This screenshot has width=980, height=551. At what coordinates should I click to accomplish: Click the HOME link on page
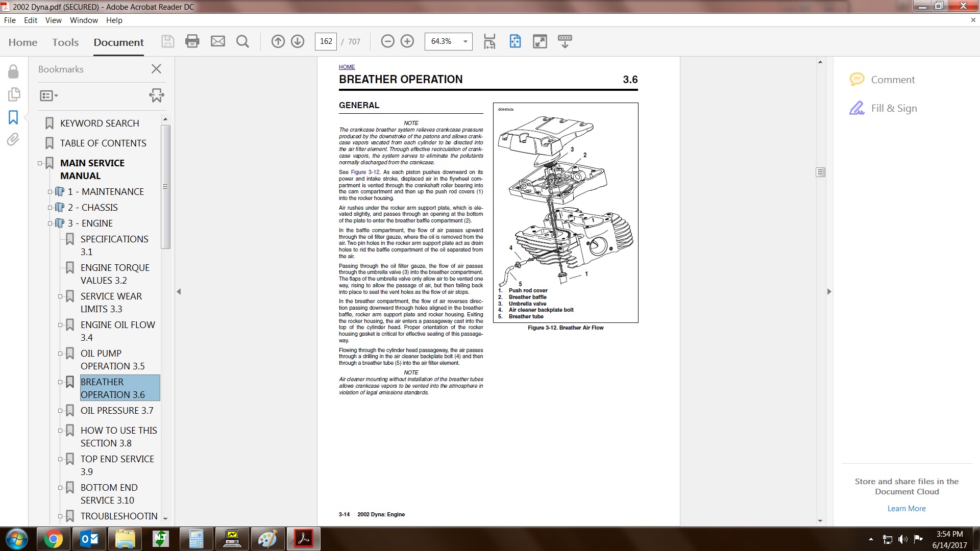[x=347, y=67]
